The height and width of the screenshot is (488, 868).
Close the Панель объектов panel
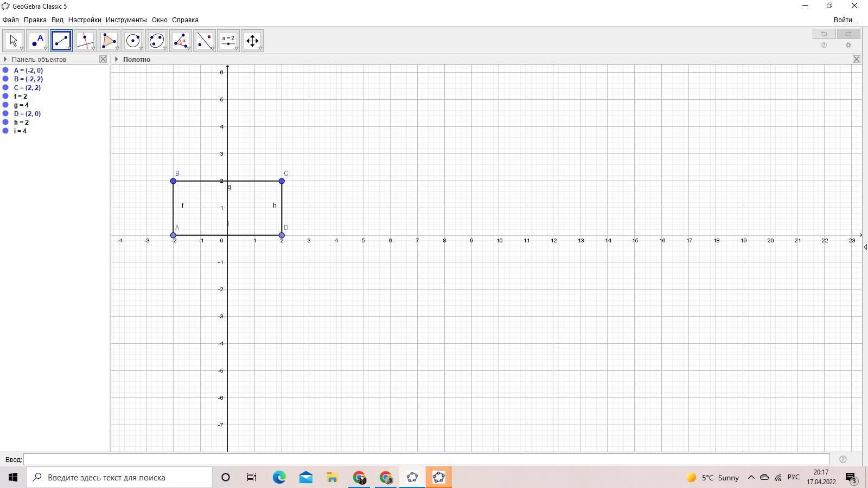point(103,59)
